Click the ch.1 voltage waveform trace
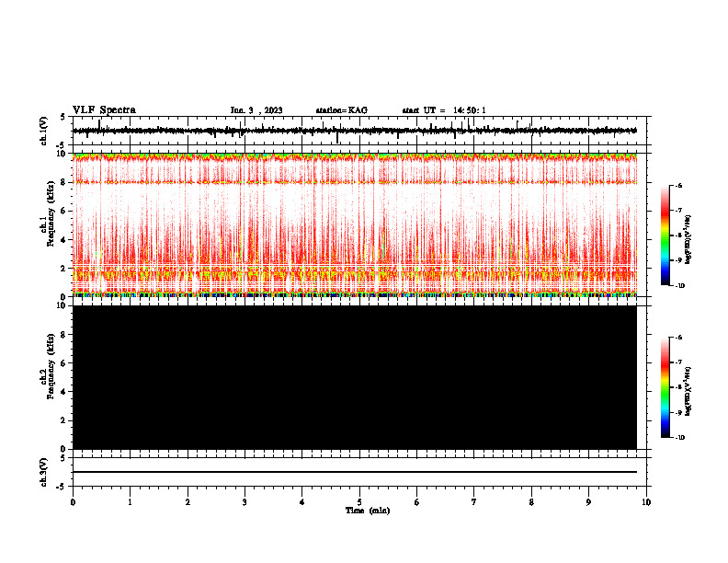The height and width of the screenshot is (563, 728). point(354,131)
